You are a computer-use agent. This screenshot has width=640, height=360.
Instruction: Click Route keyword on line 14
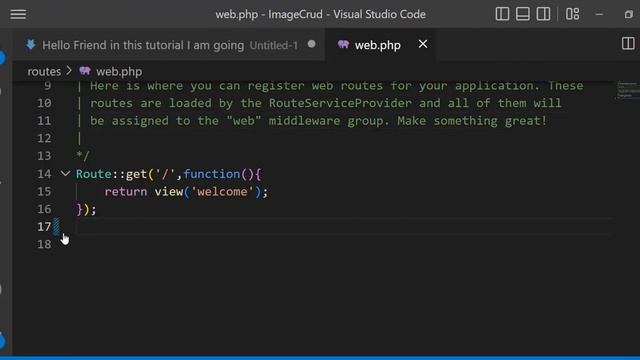(x=94, y=174)
